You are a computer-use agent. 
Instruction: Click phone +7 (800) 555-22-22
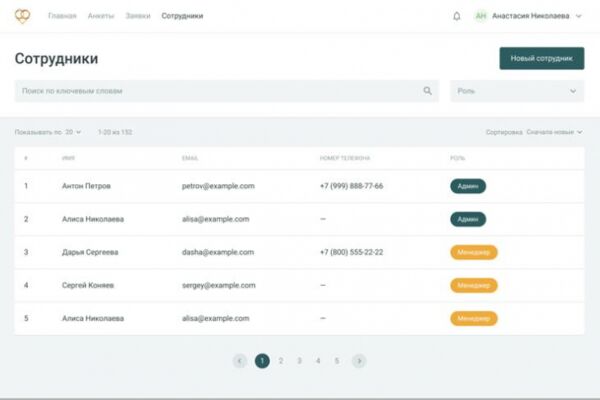[351, 252]
